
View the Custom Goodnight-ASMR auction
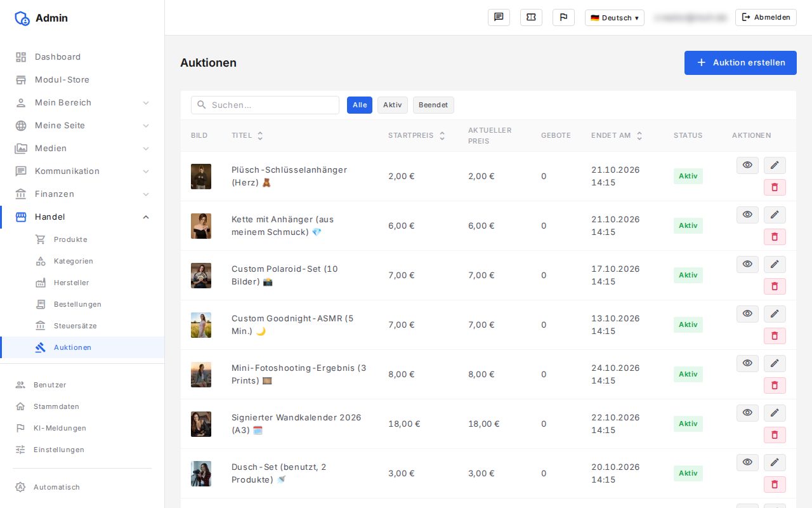coord(747,314)
